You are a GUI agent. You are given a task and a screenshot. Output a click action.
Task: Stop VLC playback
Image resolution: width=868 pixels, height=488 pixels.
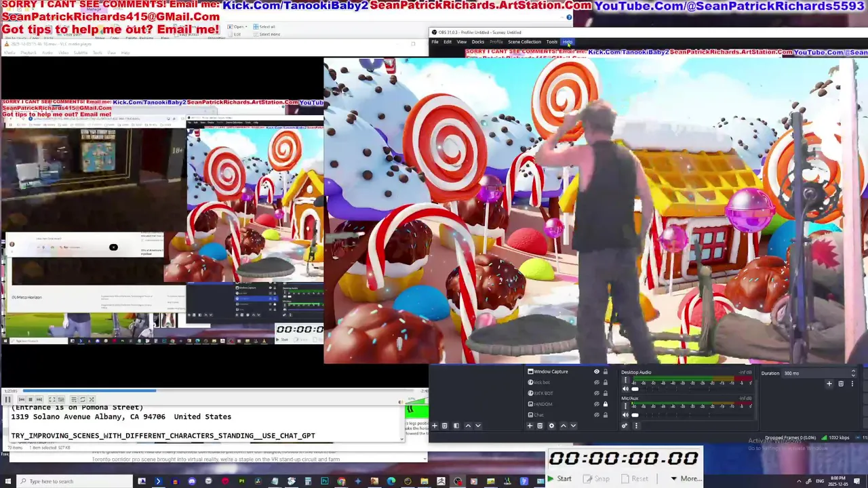(31, 399)
